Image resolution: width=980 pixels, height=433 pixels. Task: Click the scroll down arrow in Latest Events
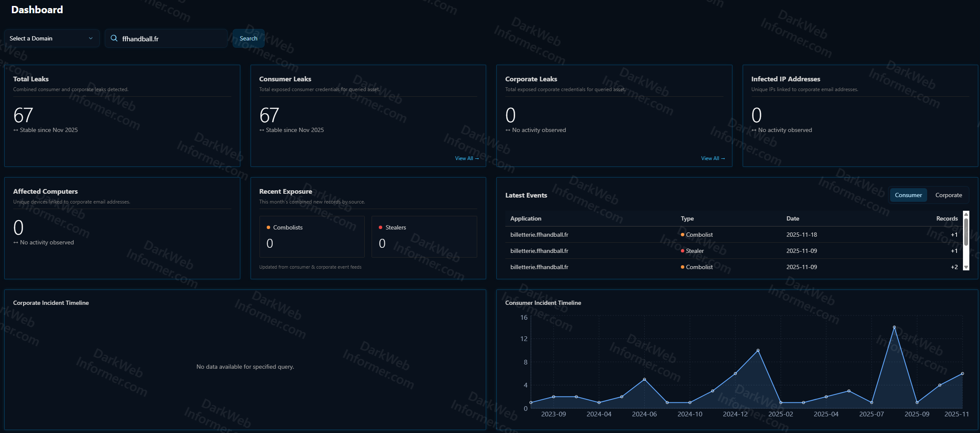pyautogui.click(x=966, y=267)
